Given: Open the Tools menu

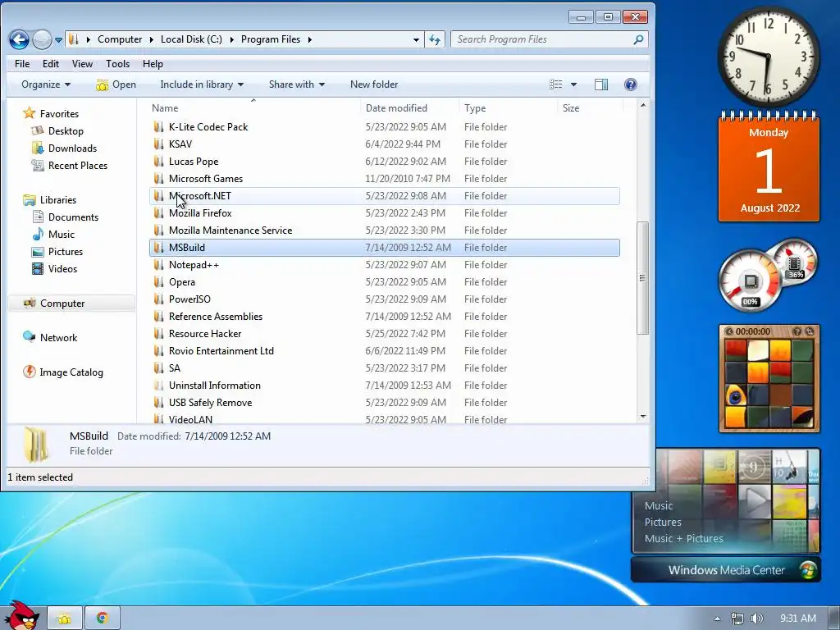Looking at the screenshot, I should pyautogui.click(x=117, y=64).
